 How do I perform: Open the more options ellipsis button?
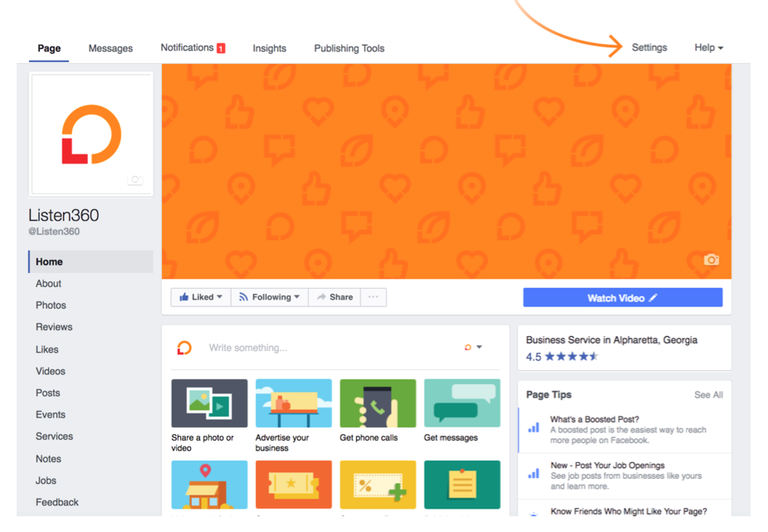(373, 297)
